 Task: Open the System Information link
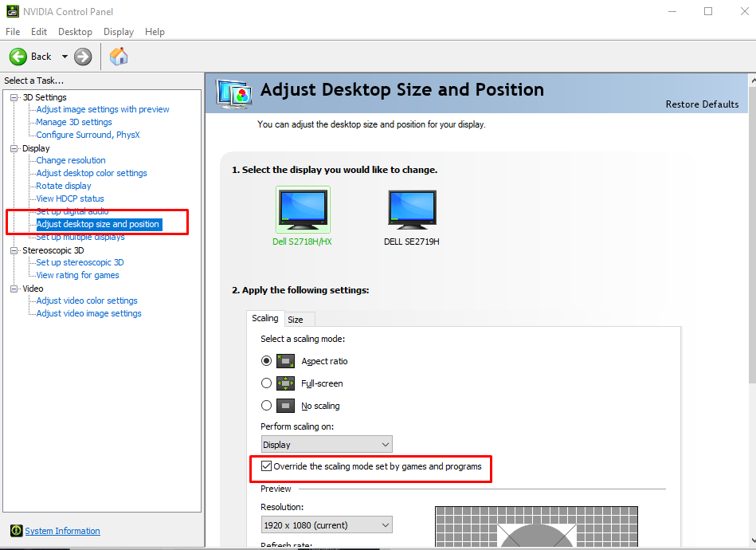pyautogui.click(x=62, y=531)
